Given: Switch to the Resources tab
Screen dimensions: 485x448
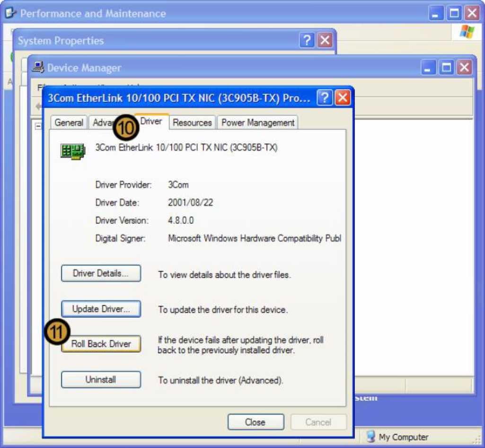Looking at the screenshot, I should pyautogui.click(x=192, y=123).
